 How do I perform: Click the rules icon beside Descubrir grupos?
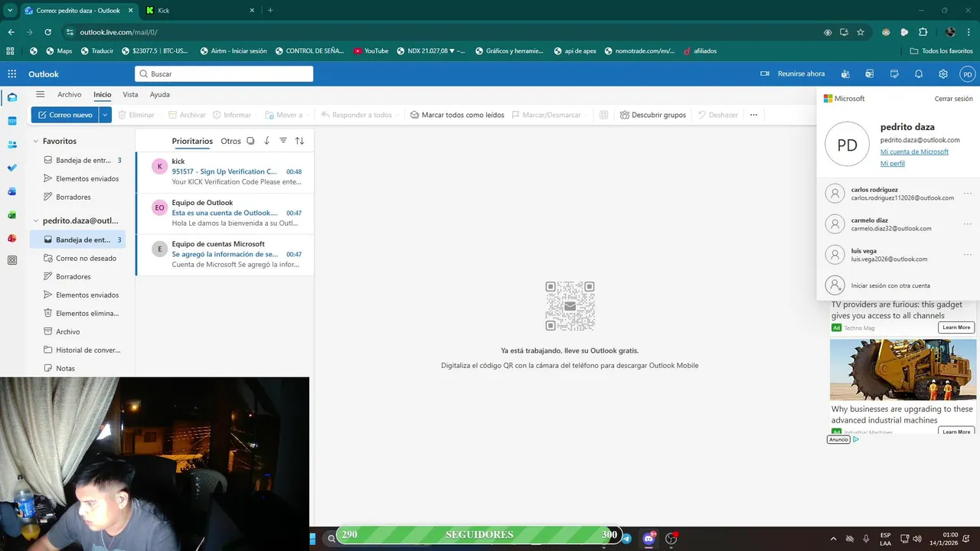point(603,115)
